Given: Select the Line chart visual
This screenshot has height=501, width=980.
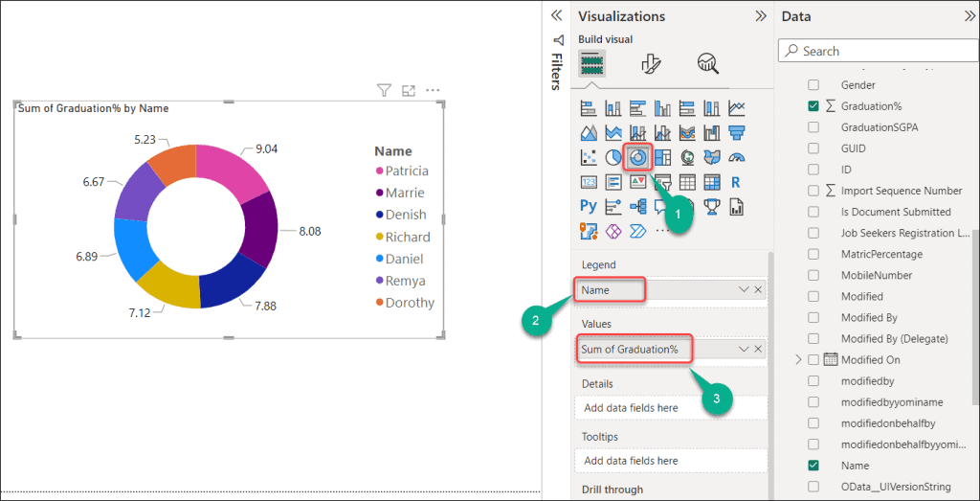Looking at the screenshot, I should pyautogui.click(x=737, y=108).
